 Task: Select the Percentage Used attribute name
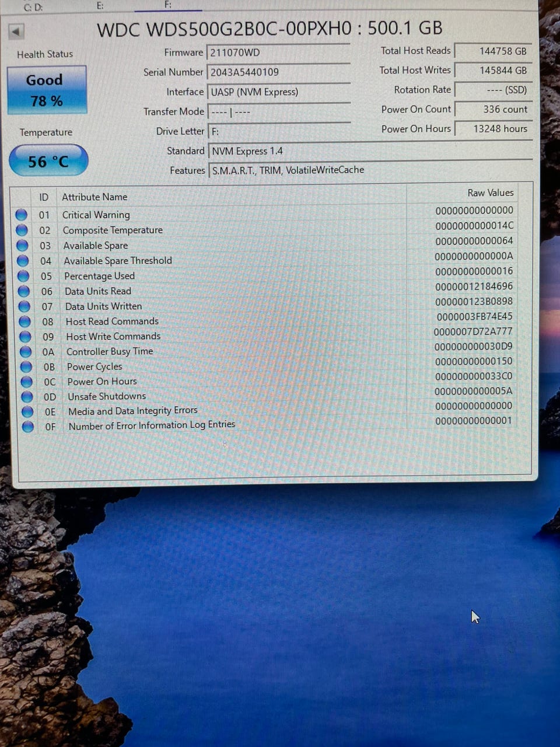(99, 275)
